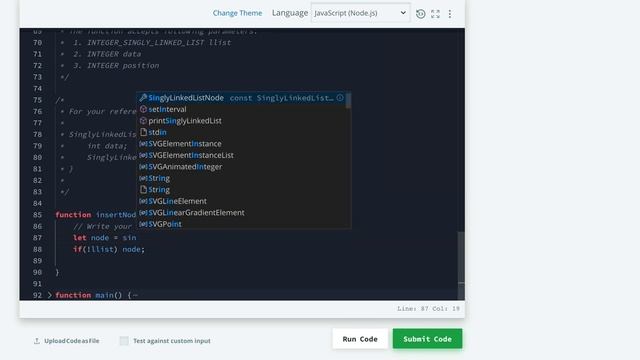Open the three-dot more options menu
640x360 pixels.
click(450, 13)
